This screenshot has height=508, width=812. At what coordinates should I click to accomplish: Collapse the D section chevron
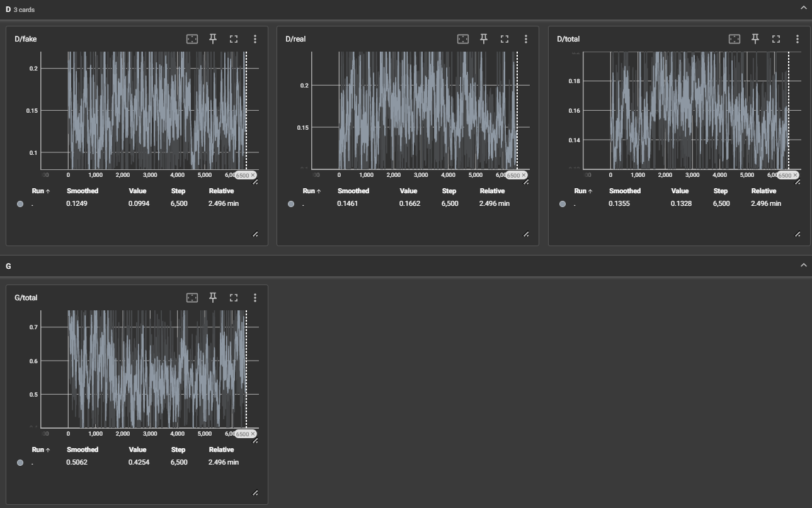tap(803, 8)
